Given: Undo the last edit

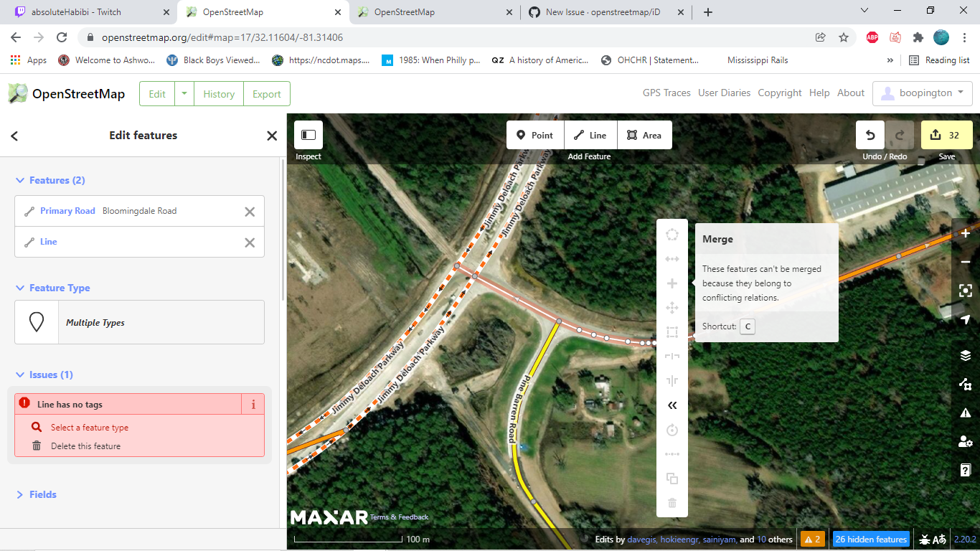Looking at the screenshot, I should coord(870,135).
